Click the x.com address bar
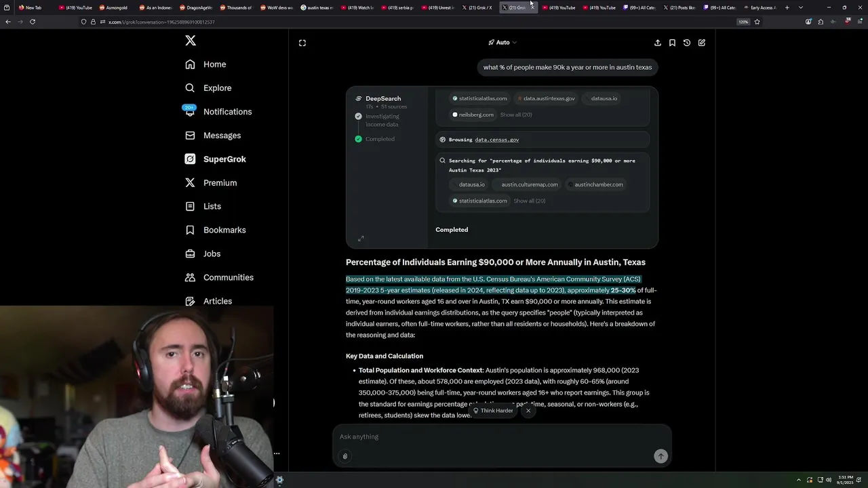Image resolution: width=868 pixels, height=488 pixels. coord(407,22)
